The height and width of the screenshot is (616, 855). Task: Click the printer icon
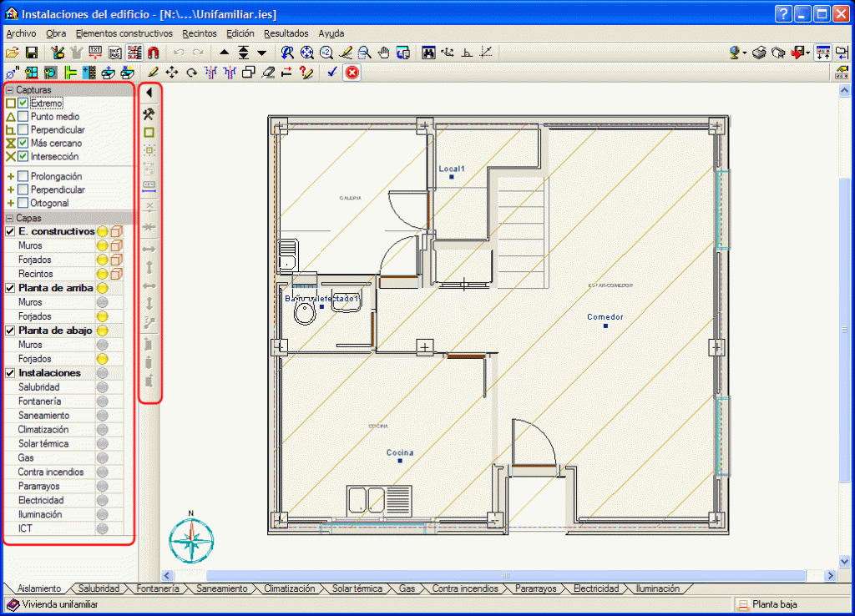click(759, 53)
